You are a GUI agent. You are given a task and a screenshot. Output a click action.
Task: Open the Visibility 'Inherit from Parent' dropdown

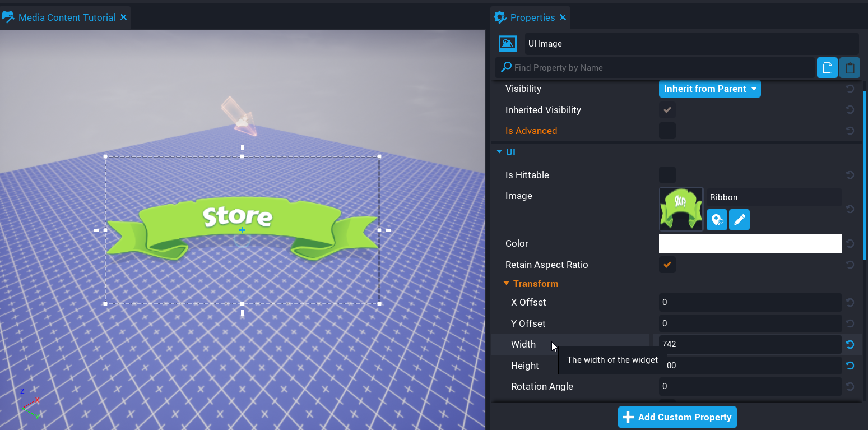coord(709,89)
